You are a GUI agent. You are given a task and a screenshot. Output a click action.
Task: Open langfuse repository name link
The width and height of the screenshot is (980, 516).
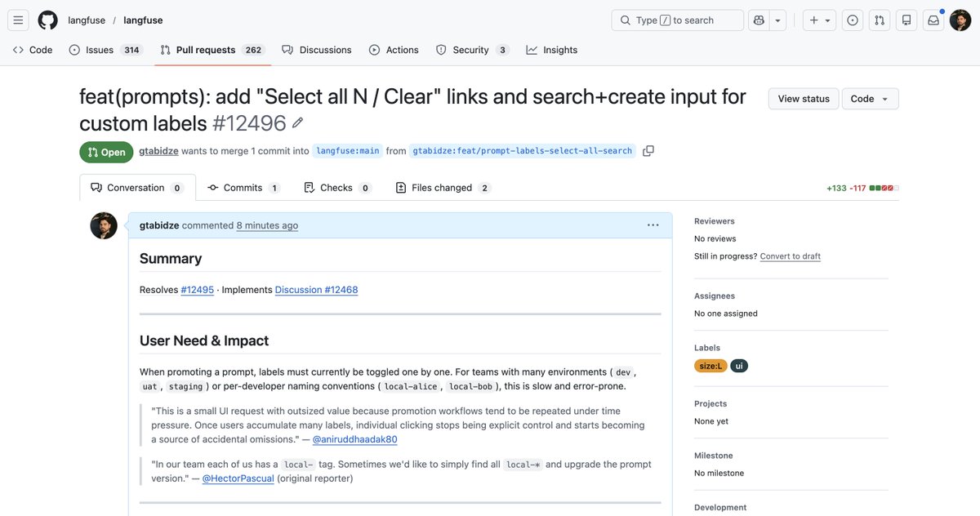(143, 20)
